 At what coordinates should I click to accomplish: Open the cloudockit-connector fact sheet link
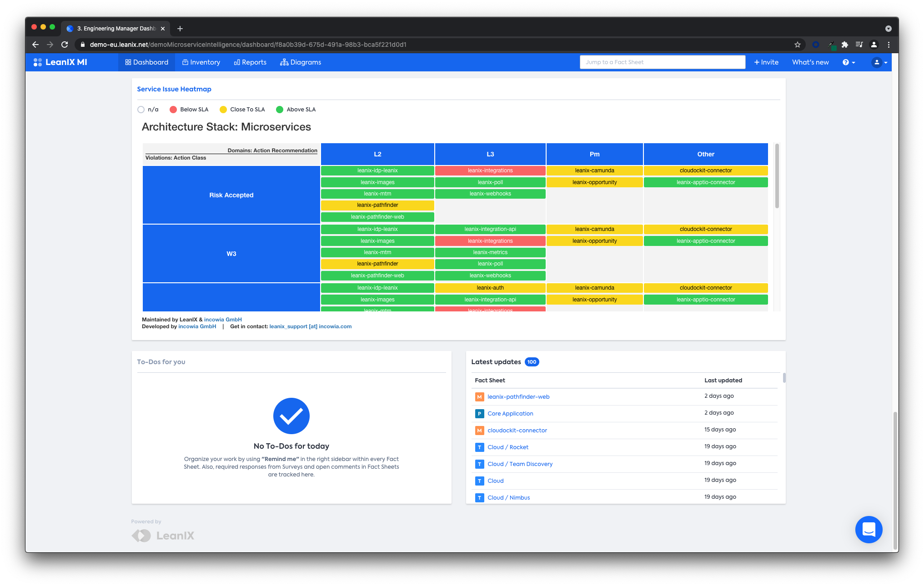pos(517,431)
